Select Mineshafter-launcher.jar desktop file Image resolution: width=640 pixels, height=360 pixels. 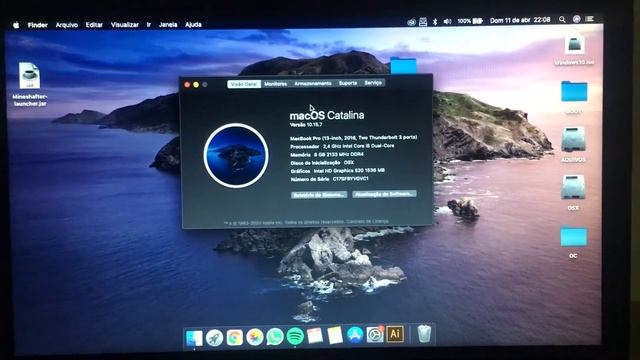click(x=29, y=84)
